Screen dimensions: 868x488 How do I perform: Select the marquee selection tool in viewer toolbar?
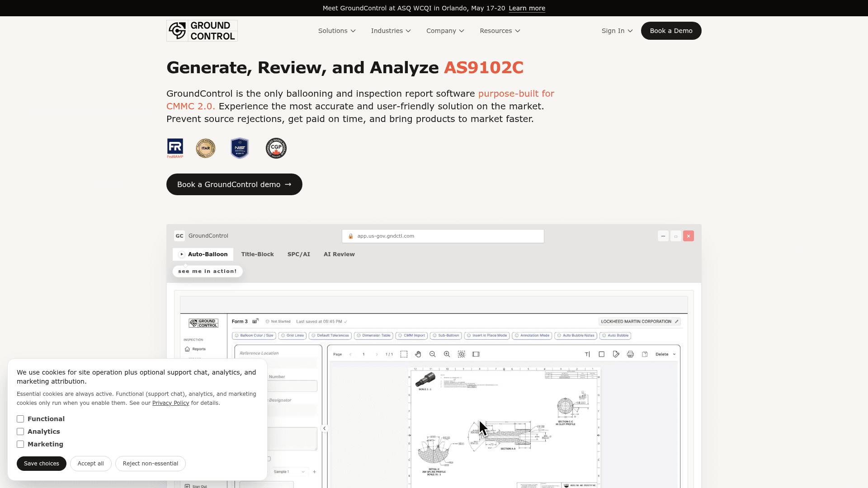coord(404,354)
